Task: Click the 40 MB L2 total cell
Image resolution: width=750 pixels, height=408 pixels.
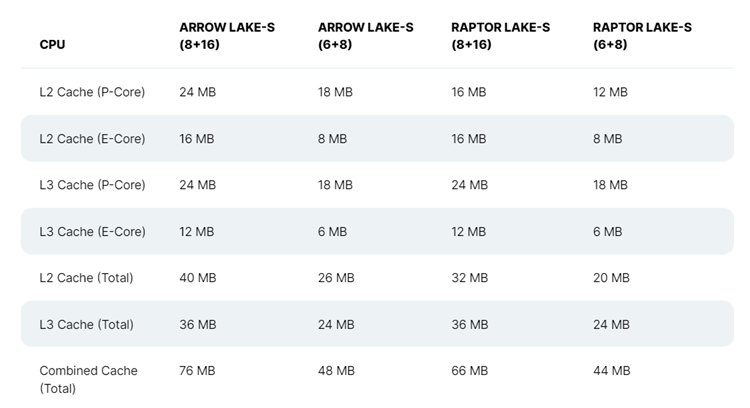Action: 198,277
